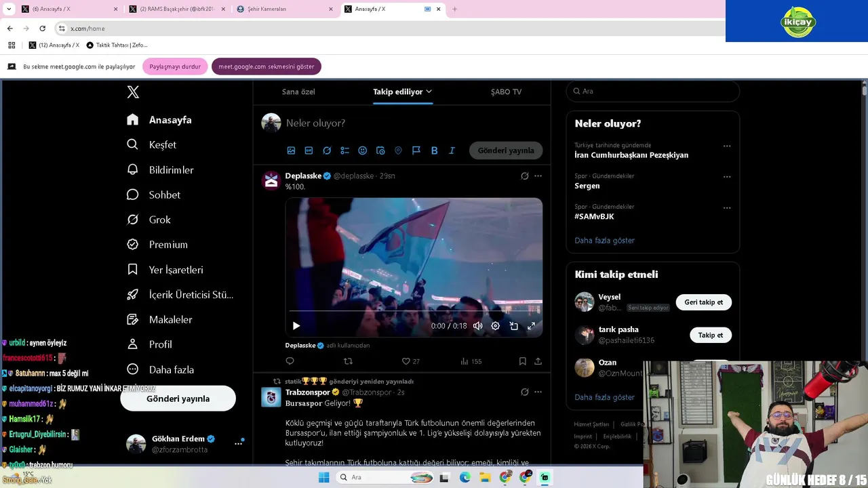Screen dimensions: 868x488
Task: Click Takip et for tarık pasha
Action: coord(710,335)
